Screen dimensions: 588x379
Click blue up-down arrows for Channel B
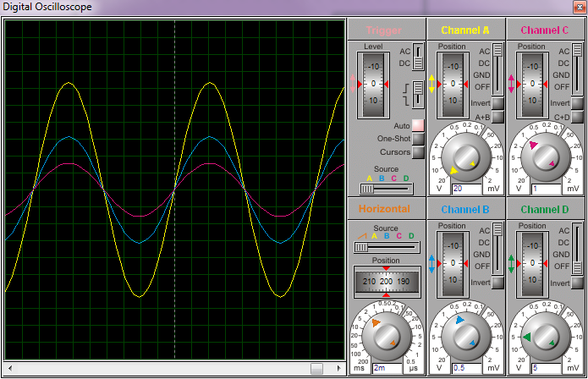pyautogui.click(x=431, y=264)
